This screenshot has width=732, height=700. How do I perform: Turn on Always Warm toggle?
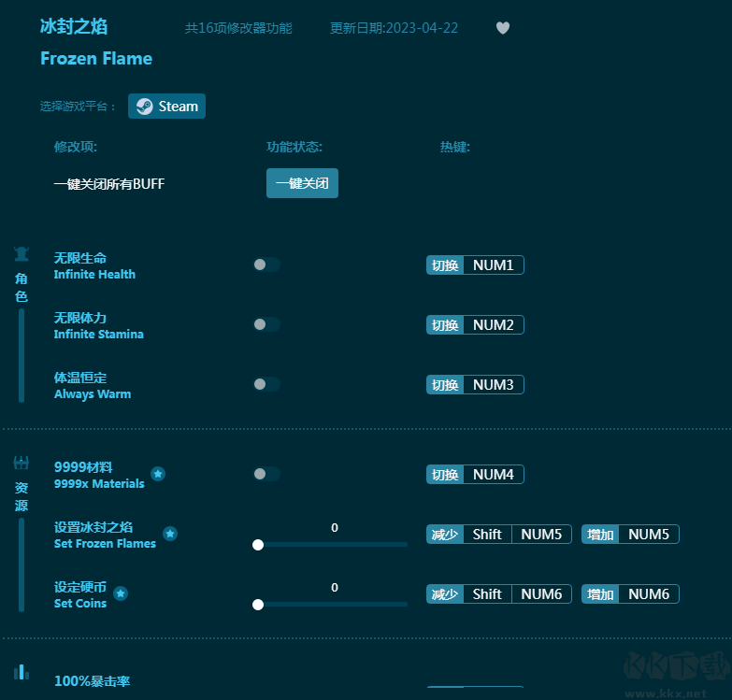266,384
